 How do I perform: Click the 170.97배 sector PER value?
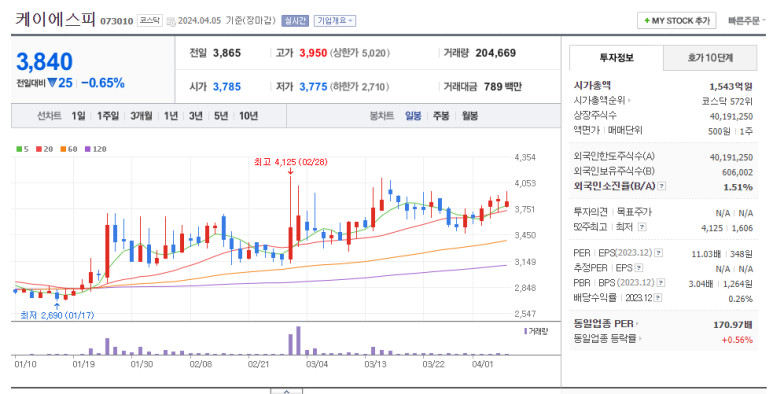tap(733, 324)
